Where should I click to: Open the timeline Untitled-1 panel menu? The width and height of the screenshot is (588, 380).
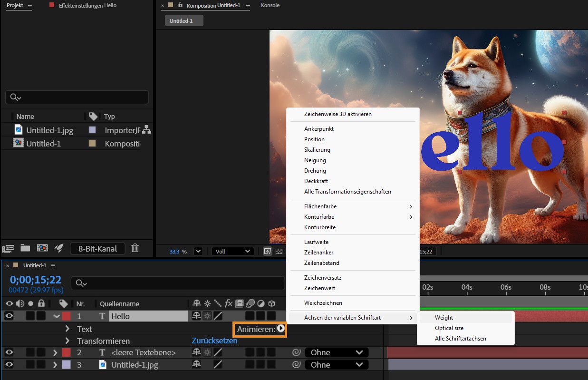(53, 265)
